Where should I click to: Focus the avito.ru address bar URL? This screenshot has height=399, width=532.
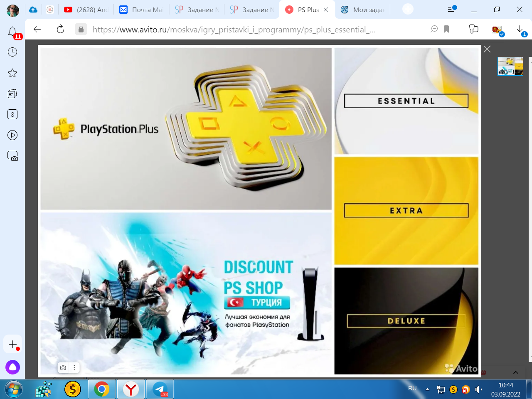click(x=234, y=30)
